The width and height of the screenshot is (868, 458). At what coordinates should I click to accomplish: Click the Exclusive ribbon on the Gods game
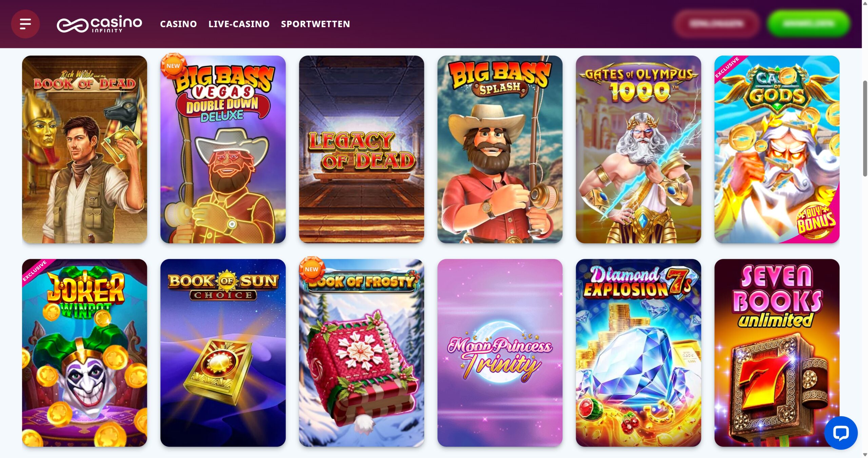coord(727,68)
